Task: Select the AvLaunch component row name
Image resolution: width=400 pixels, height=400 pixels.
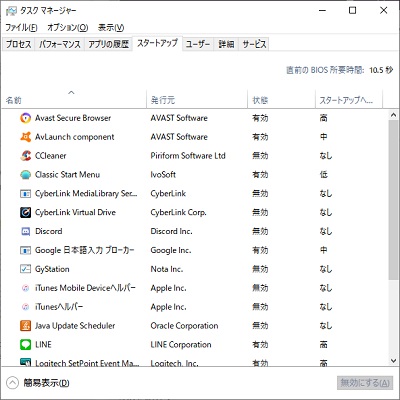Action: point(75,137)
